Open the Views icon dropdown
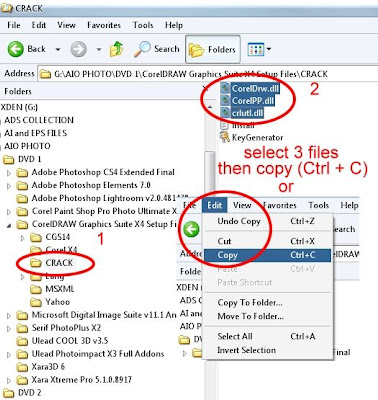The height and width of the screenshot is (400, 378). tap(259, 49)
